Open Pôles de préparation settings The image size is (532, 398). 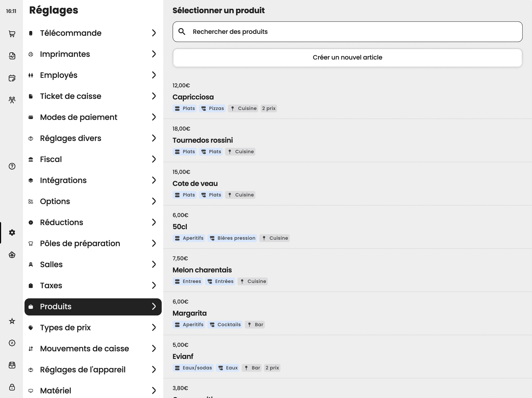click(x=93, y=243)
